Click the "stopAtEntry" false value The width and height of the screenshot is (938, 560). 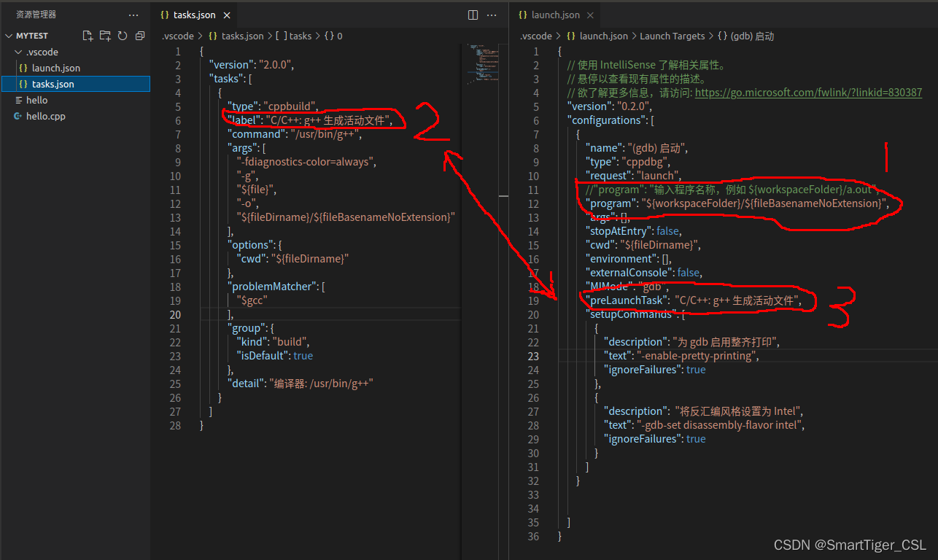[668, 231]
